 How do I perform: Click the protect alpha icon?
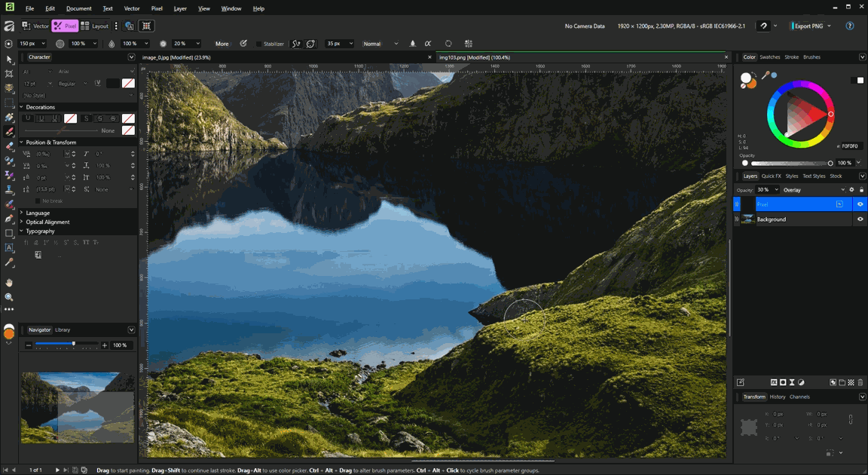click(x=428, y=43)
